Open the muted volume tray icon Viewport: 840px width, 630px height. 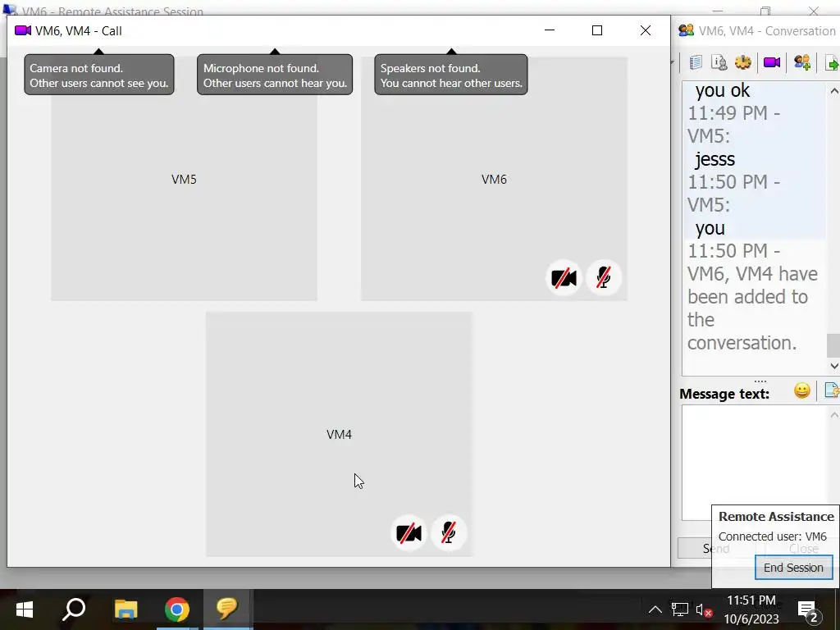point(704,609)
